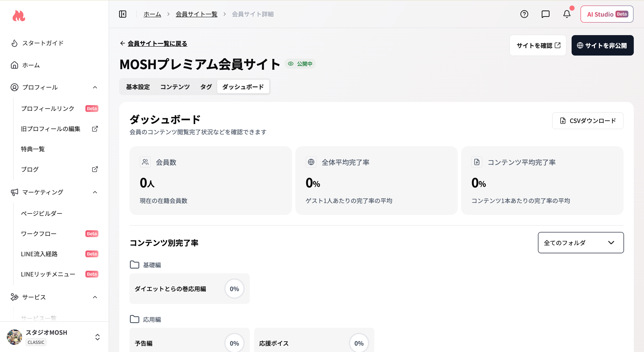The height and width of the screenshot is (352, 644).
Task: Click the サイトを非公開 button
Action: (602, 46)
